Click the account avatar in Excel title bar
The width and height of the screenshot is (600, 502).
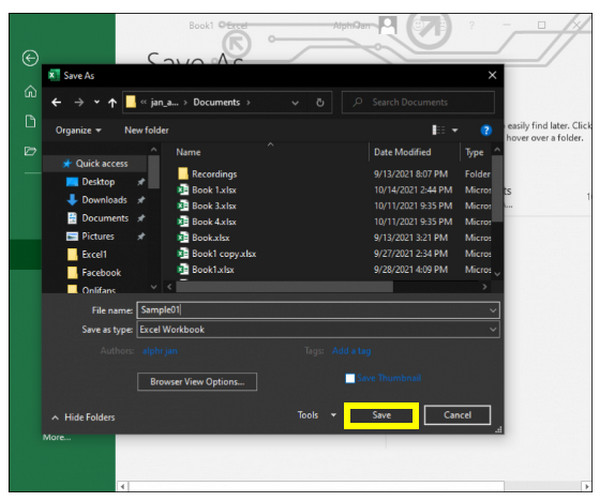(x=388, y=25)
